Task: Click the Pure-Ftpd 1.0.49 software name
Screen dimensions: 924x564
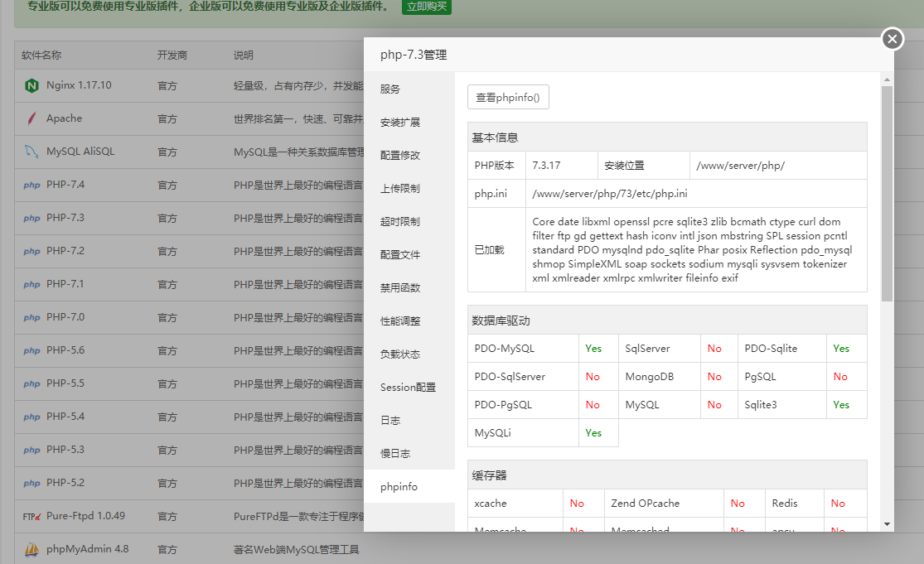Action: (86, 516)
